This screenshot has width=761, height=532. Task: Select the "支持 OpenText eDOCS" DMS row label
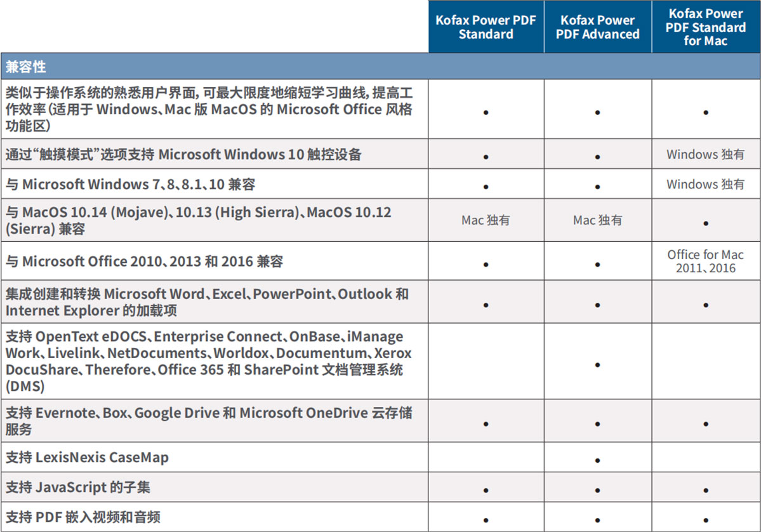[209, 361]
